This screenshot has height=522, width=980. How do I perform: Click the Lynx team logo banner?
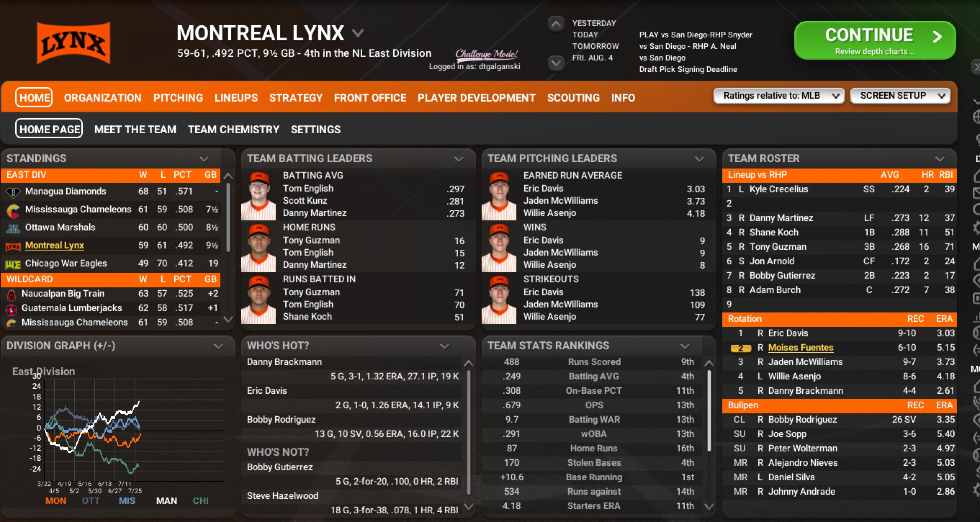(73, 43)
